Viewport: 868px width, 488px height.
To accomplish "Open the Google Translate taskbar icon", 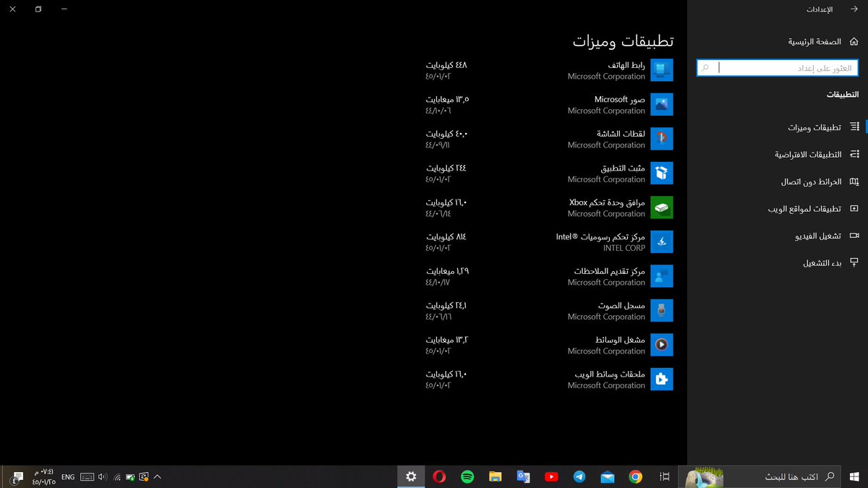I will (x=523, y=476).
